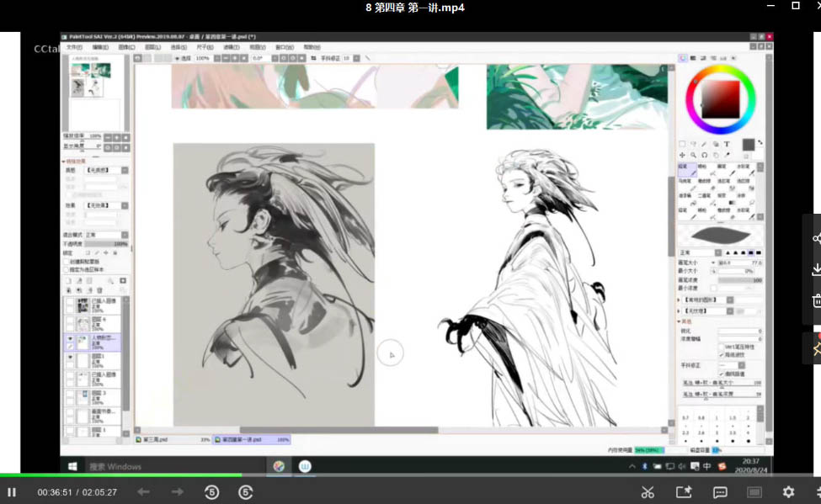Open the stabilizer 手抖修正 value dropdown in toolbar

coord(356,58)
